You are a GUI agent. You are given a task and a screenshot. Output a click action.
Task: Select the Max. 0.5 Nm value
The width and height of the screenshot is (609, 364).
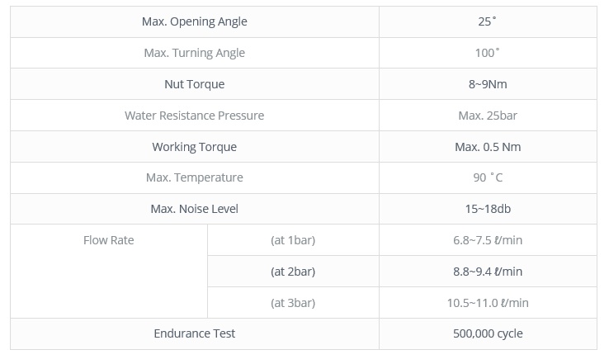point(488,147)
